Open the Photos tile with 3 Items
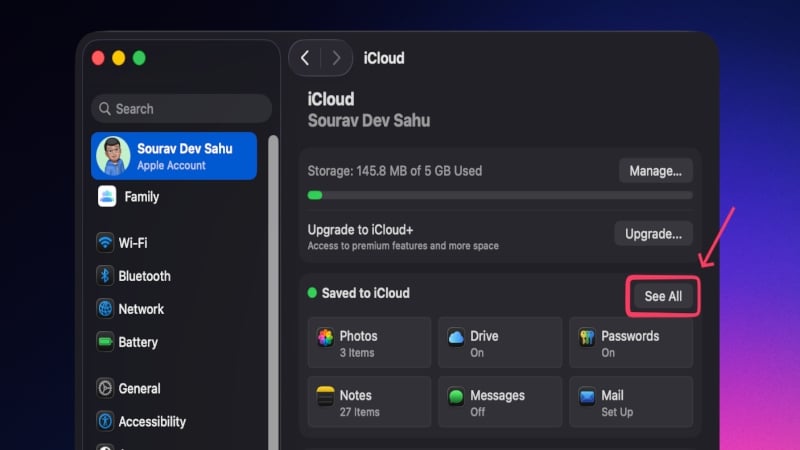 click(369, 342)
